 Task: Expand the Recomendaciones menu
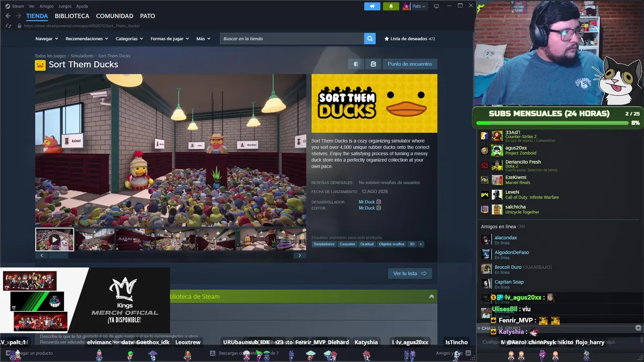(x=87, y=39)
